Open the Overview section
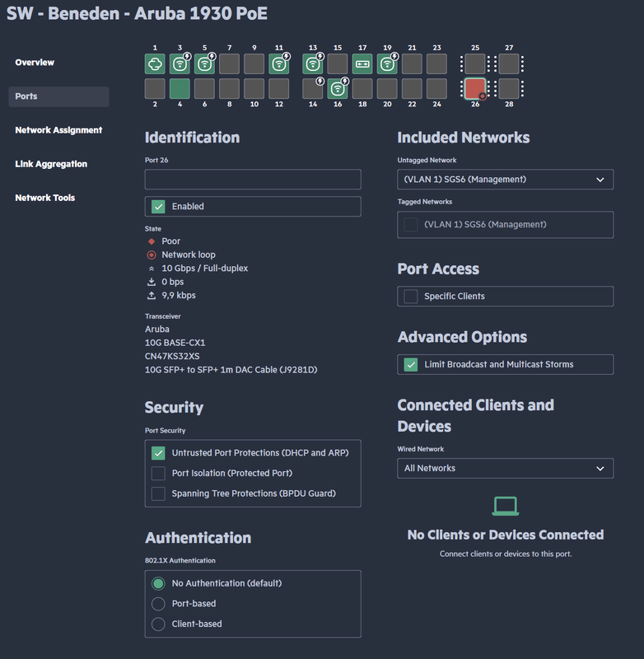Screen dimensions: 644x659 point(35,63)
